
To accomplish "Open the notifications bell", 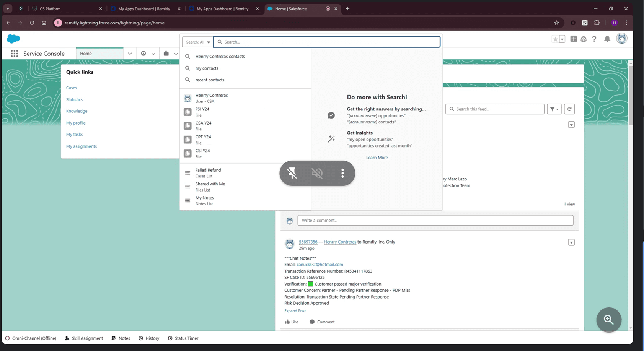I will tap(607, 39).
